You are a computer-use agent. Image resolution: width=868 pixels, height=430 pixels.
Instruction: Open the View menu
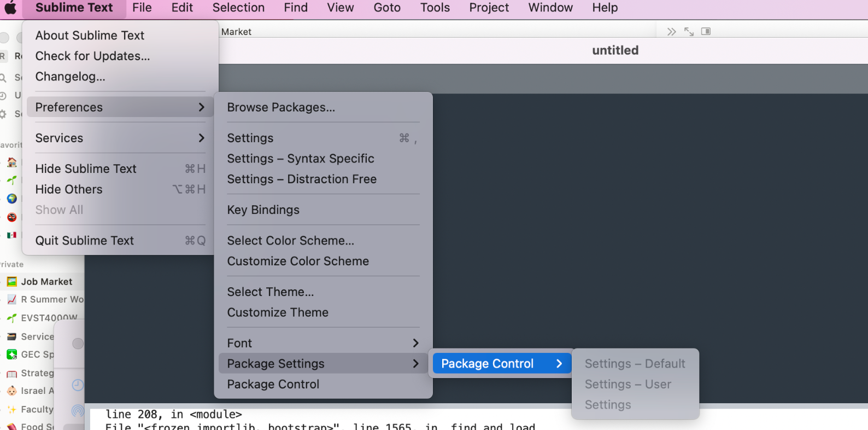[x=341, y=8]
